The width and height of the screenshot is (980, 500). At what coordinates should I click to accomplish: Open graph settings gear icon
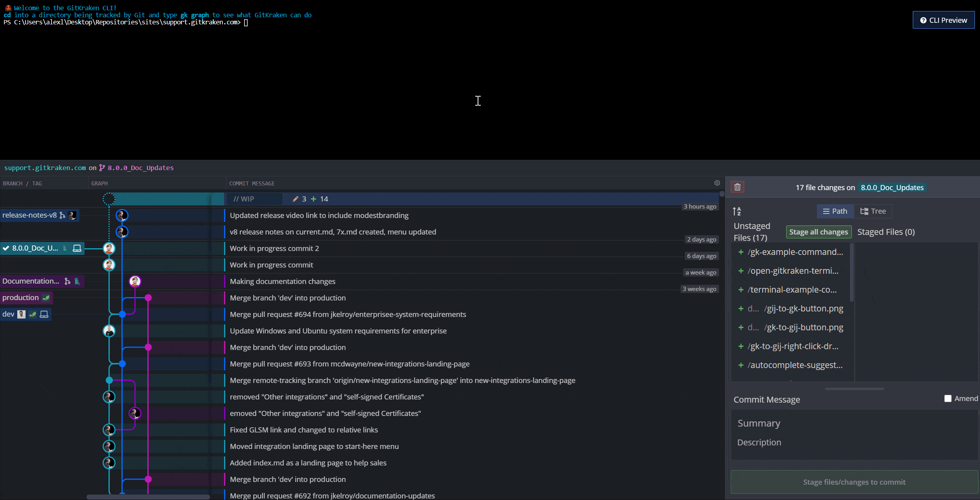pos(717,183)
